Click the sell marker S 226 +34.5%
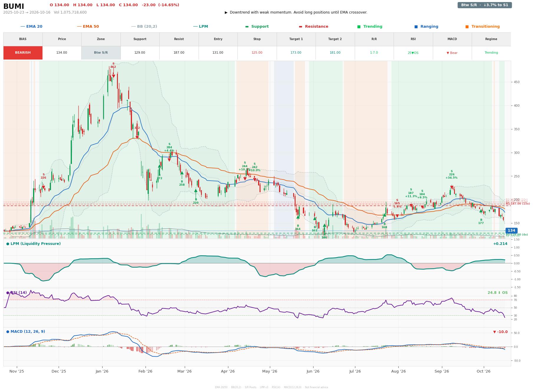Image resolution: width=533 pixels, height=392 pixels. tap(452, 187)
